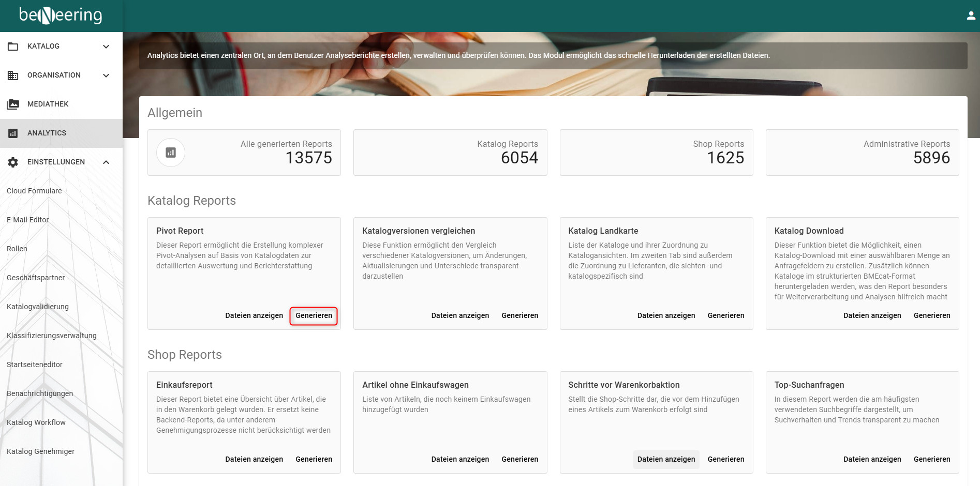Click the Einstellungen gear icon
980x486 pixels.
coord(13,162)
